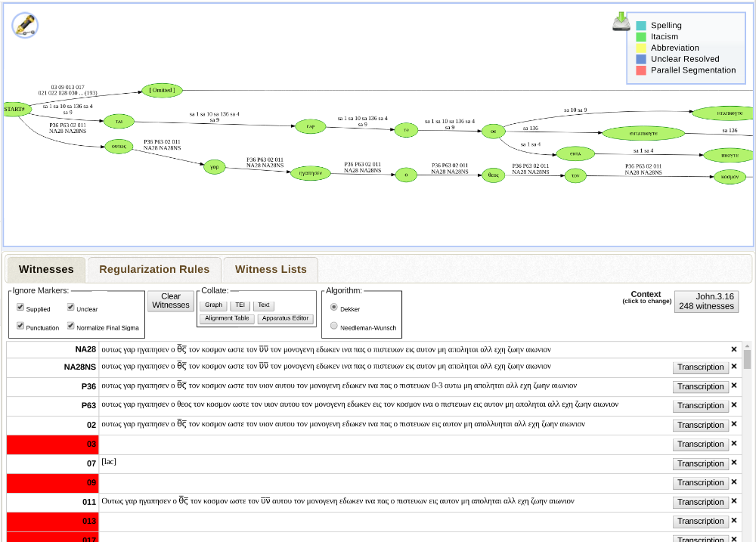Remove witness P36 using its X icon
The height and width of the screenshot is (542, 756).
click(x=733, y=386)
